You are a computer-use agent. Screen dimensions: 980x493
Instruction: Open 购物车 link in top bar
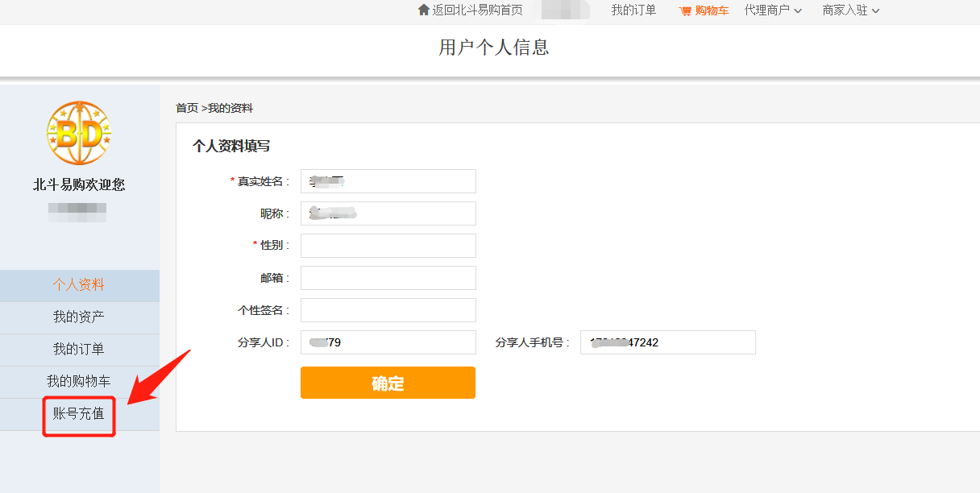[712, 10]
